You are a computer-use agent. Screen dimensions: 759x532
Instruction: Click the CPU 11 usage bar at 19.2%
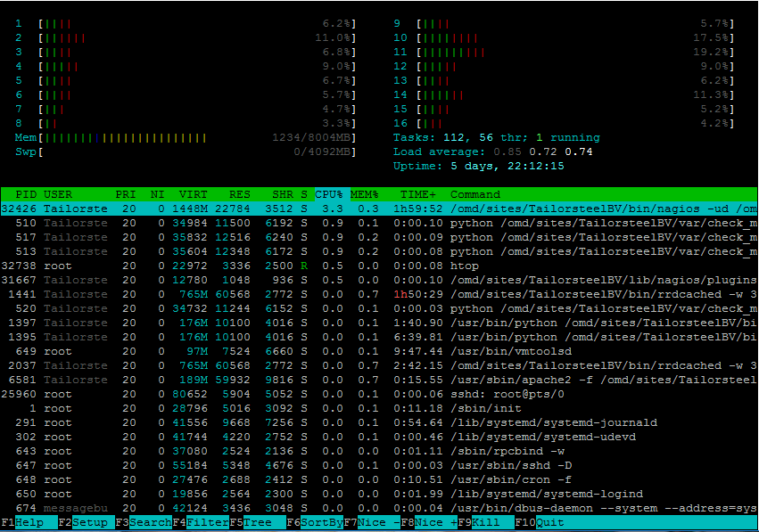pos(564,53)
